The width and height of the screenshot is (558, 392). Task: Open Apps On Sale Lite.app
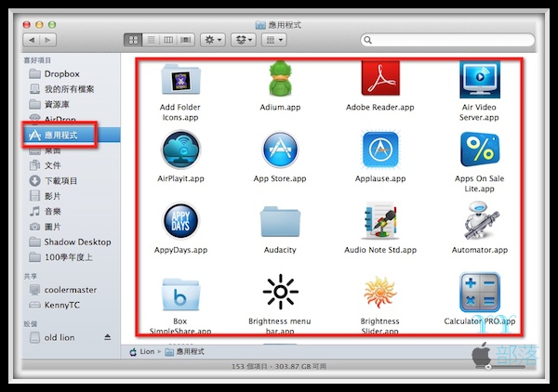click(479, 150)
